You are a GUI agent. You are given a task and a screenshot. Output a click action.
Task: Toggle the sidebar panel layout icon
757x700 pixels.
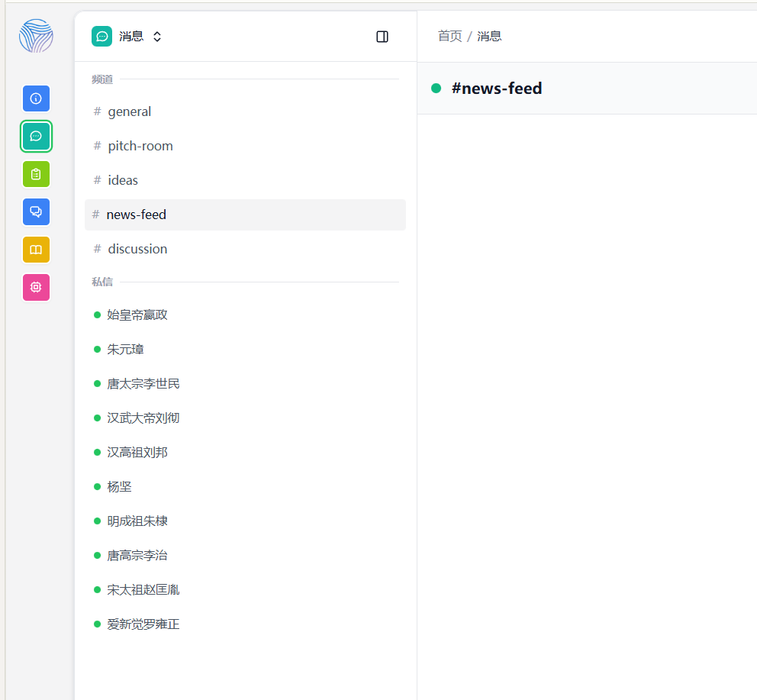click(382, 37)
